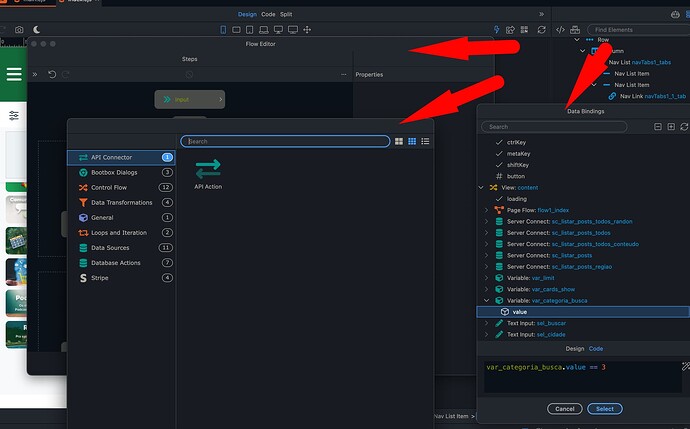Select the Data Transformations category
This screenshot has width=690, height=429.
[121, 202]
